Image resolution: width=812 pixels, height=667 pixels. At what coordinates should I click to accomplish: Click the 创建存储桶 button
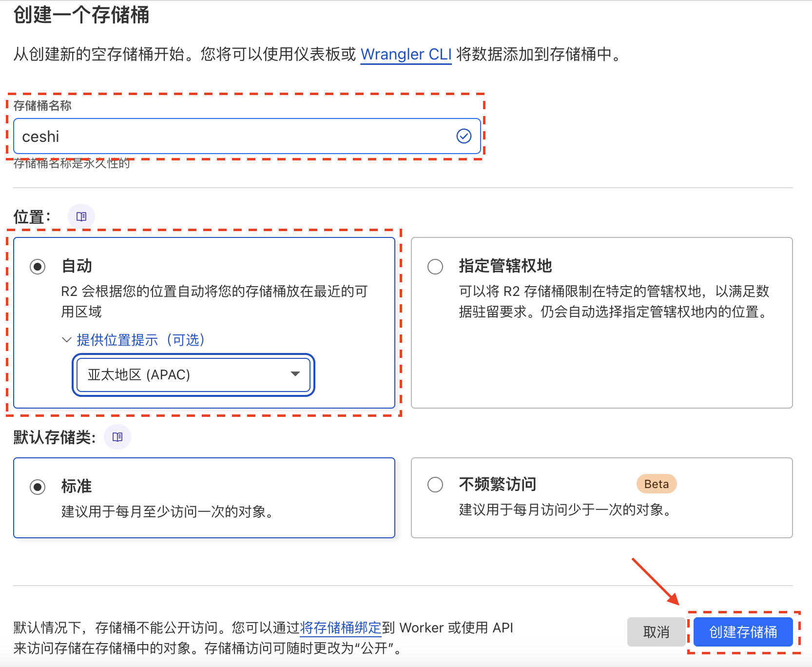coord(743,632)
